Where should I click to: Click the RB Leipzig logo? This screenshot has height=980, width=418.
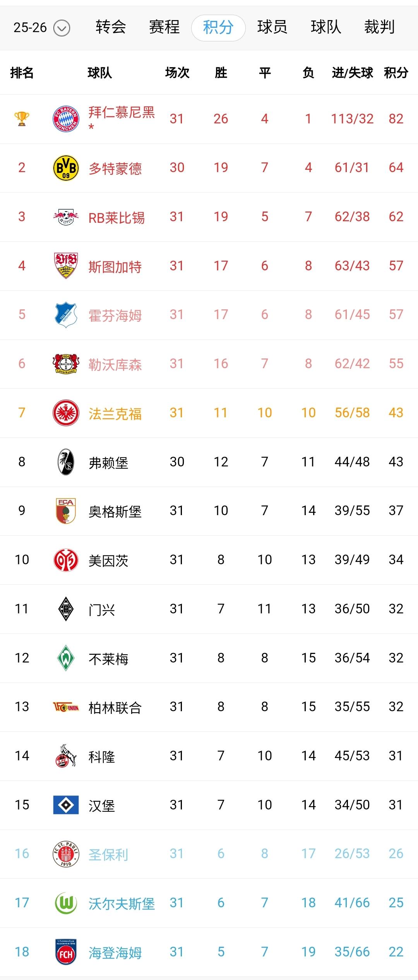pyautogui.click(x=66, y=217)
